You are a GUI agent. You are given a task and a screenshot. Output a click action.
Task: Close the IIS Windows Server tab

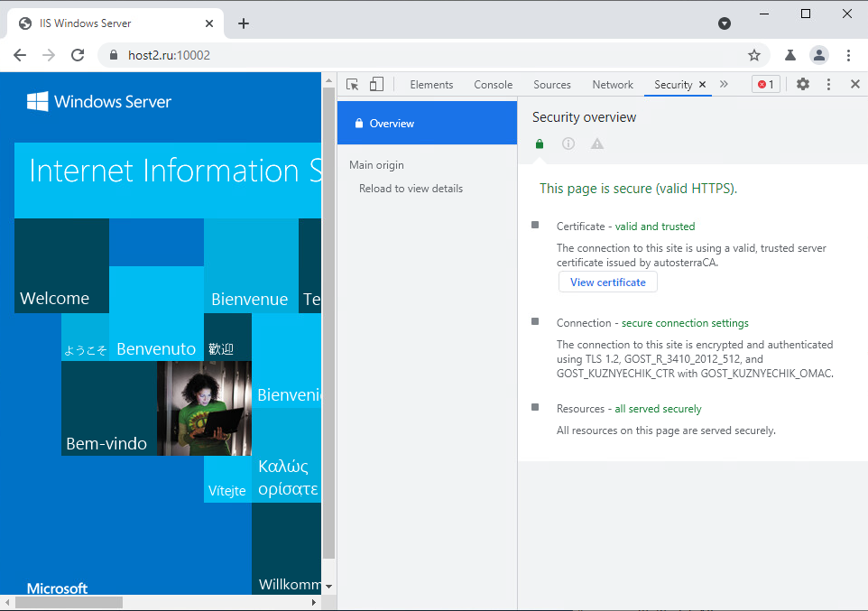tap(209, 23)
